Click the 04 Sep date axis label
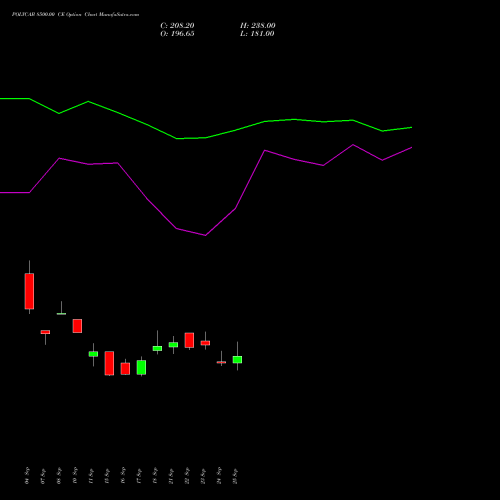Viewport: 500px width, 500px height. tap(27, 476)
